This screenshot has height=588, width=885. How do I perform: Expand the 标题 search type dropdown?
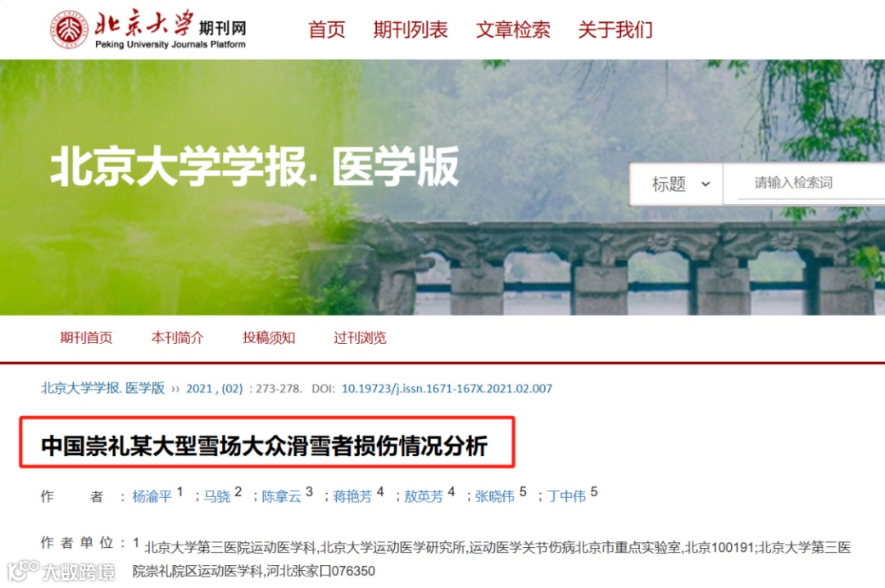(676, 184)
